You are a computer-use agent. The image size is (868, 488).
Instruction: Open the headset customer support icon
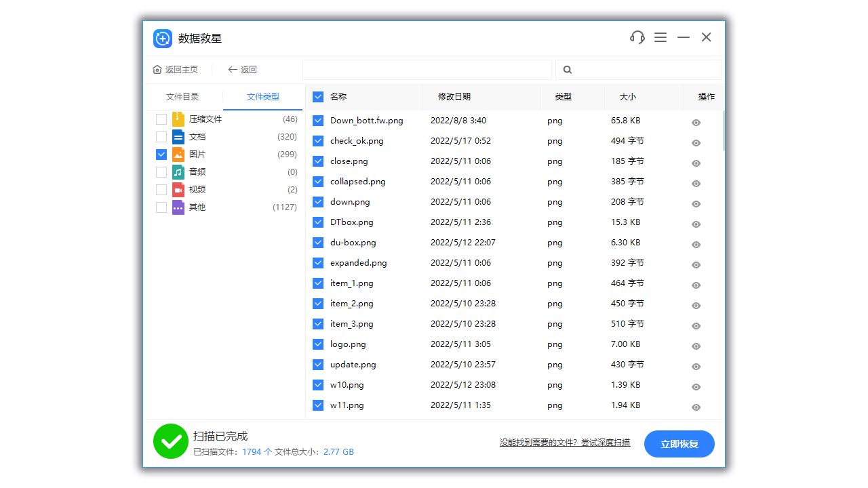[x=637, y=37]
